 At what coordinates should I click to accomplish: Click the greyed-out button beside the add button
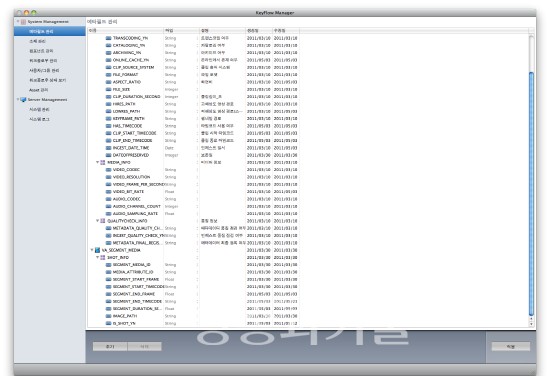coord(145,347)
